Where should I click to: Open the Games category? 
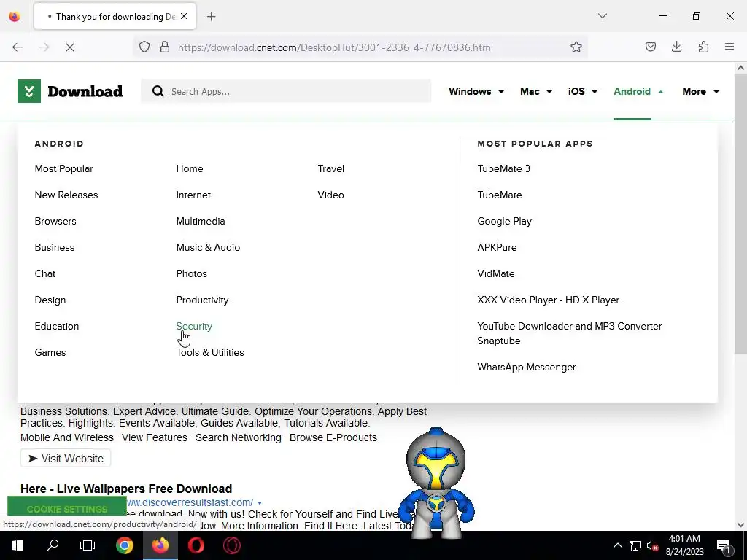click(x=50, y=352)
